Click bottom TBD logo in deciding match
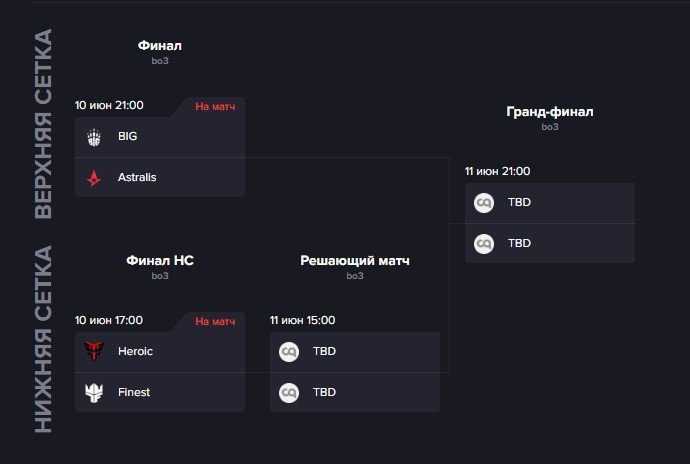Viewport: 690px width, 464px height. tap(289, 393)
